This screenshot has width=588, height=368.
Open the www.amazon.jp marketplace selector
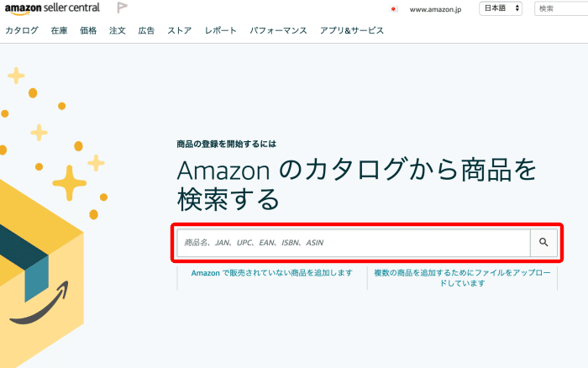click(437, 9)
